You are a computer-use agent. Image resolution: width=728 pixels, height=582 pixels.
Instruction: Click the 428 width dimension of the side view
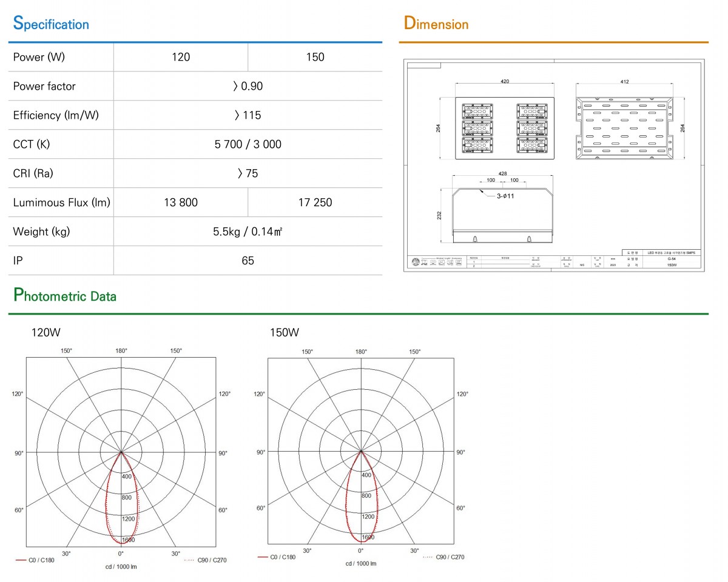click(503, 173)
